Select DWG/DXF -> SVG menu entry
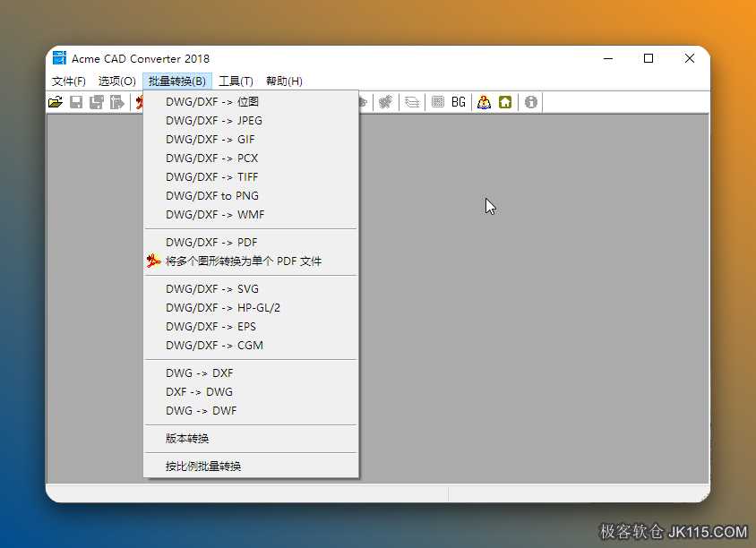This screenshot has height=548, width=756. pyautogui.click(x=251, y=288)
